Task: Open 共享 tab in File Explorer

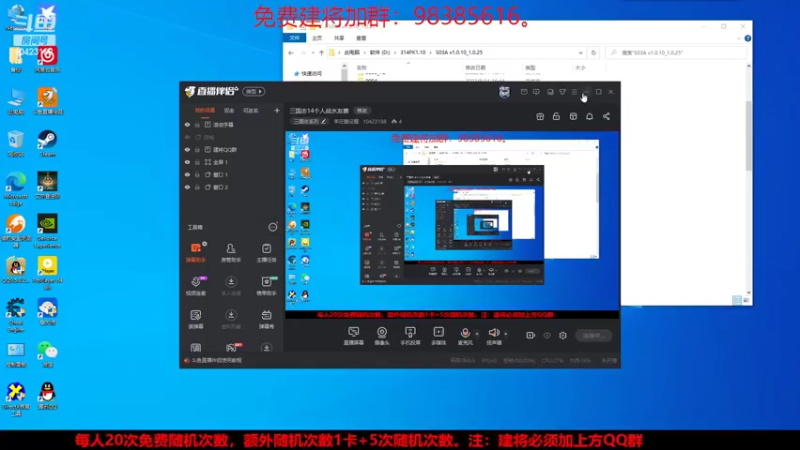Action: (x=339, y=38)
